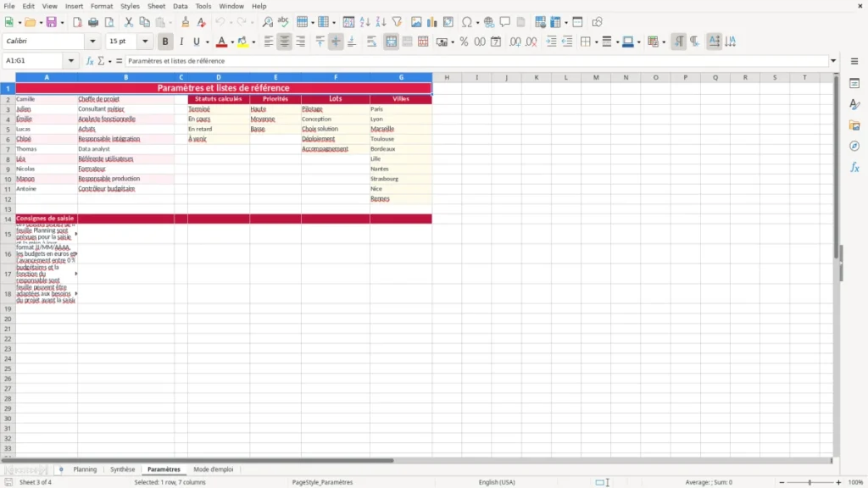Open Find and Replace icon
Screen dimensions: 868x488
[267, 22]
